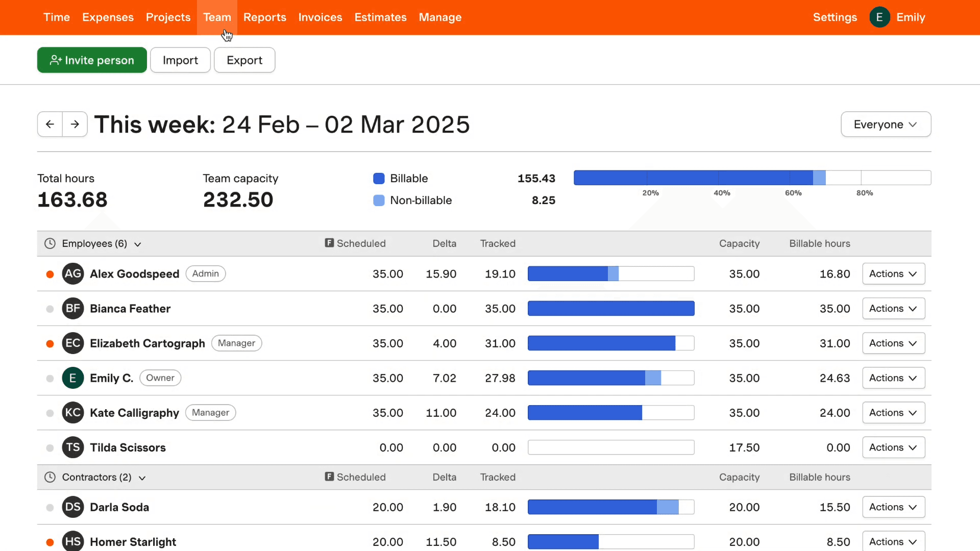Viewport: 980px width, 551px height.
Task: Switch to the Reports tab
Action: pyautogui.click(x=264, y=17)
